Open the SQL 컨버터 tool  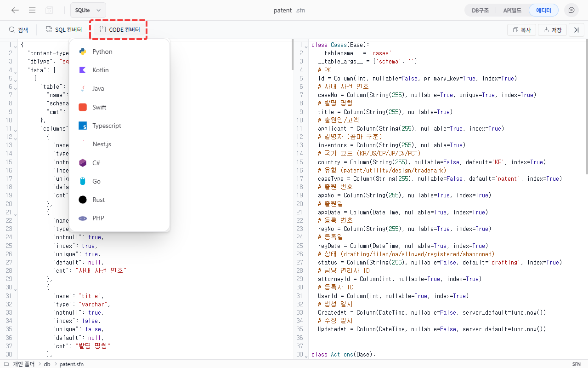click(64, 30)
